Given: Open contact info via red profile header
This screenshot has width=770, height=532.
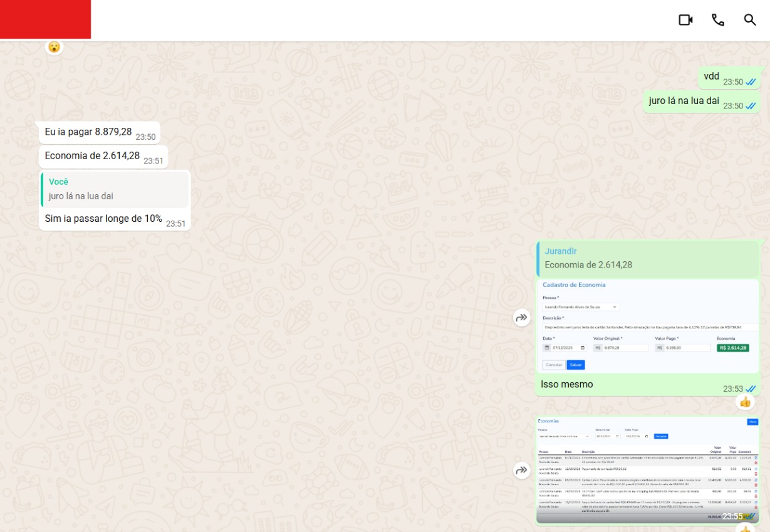Looking at the screenshot, I should pyautogui.click(x=45, y=19).
